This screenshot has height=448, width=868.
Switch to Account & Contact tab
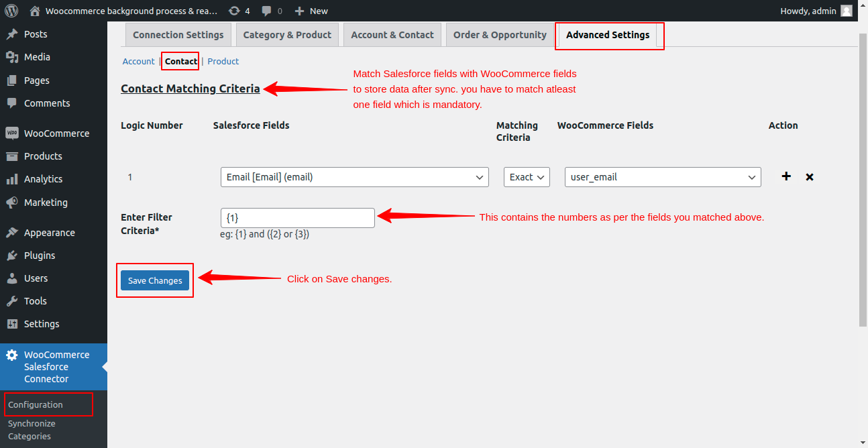[392, 35]
